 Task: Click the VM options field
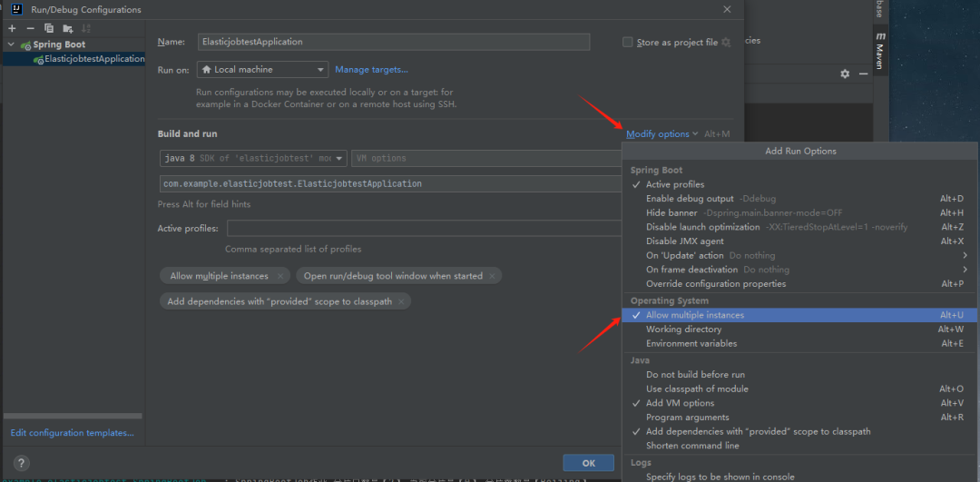487,158
